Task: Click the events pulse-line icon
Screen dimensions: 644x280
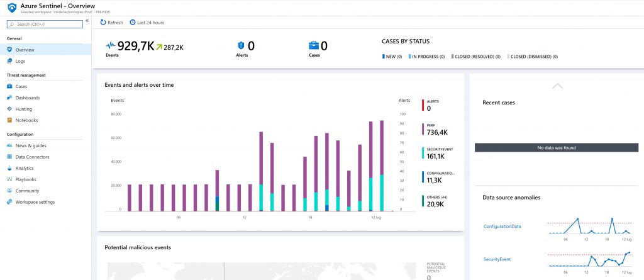Action: pos(111,46)
